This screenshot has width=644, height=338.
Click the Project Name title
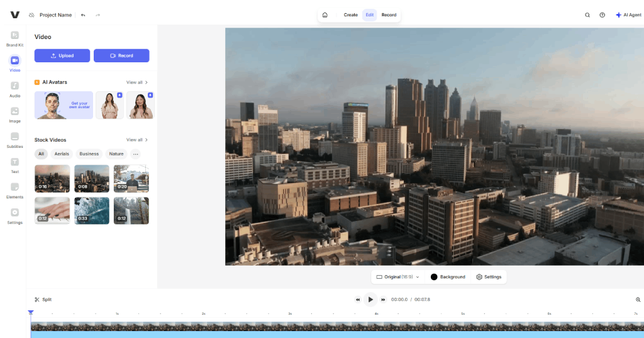[55, 15]
